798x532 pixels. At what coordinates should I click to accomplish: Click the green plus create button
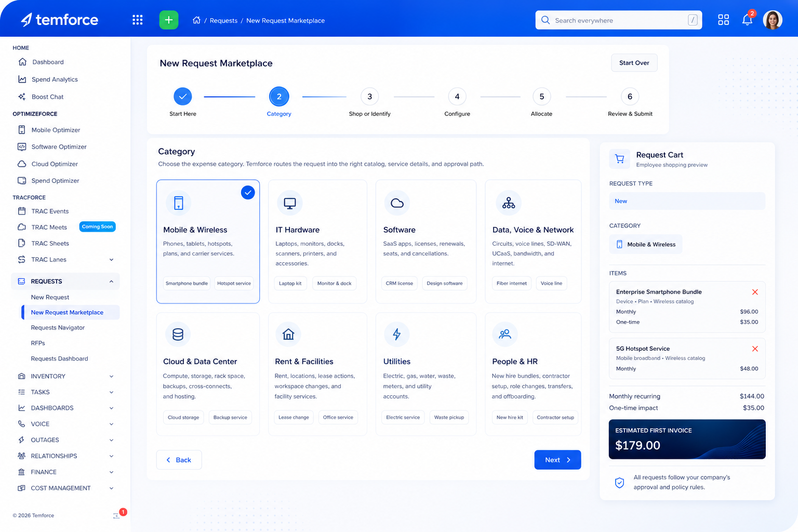coord(169,20)
